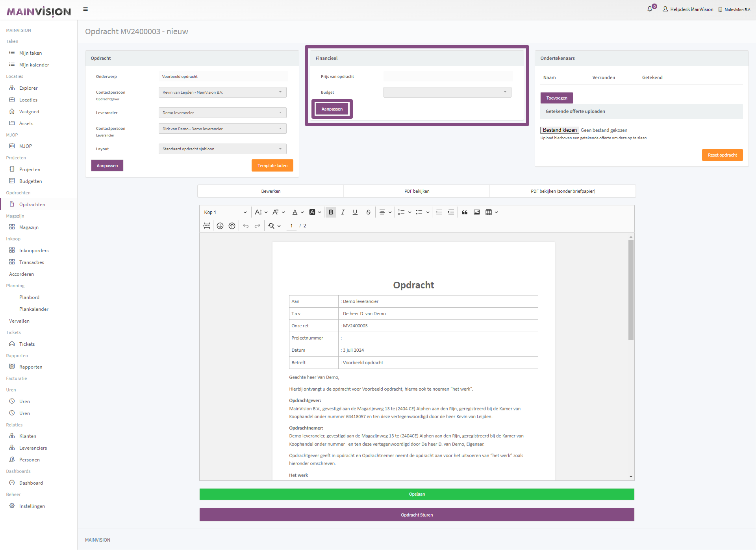Image resolution: width=756 pixels, height=550 pixels.
Task: Insert a block quote
Action: point(465,212)
